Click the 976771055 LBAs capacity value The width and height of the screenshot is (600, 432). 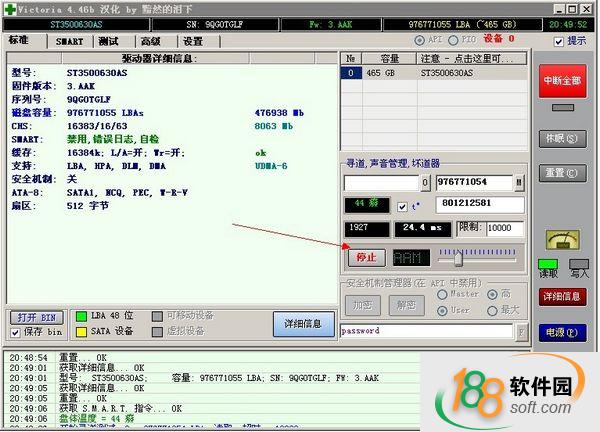coord(105,113)
